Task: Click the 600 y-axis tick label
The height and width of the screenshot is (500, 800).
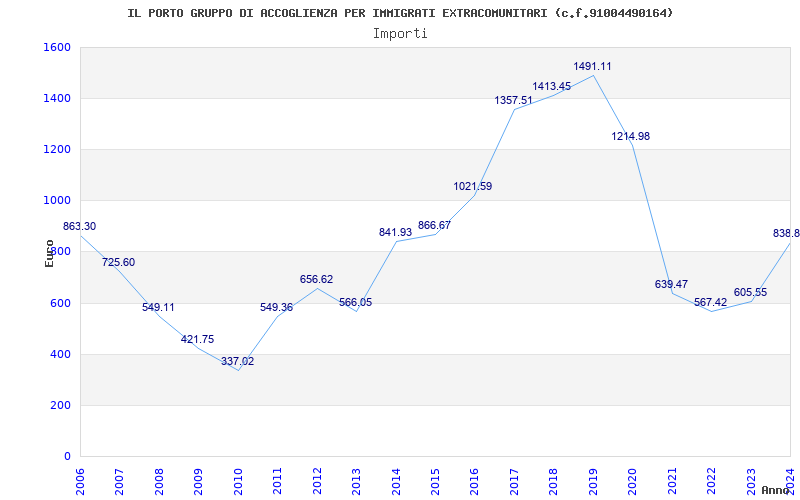Action: (x=60, y=303)
